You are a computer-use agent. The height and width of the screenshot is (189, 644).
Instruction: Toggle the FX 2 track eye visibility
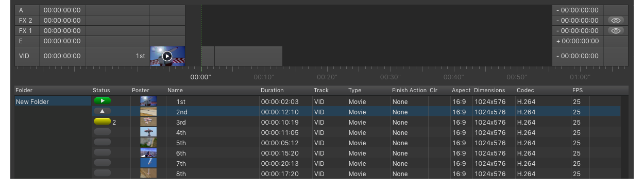[616, 21]
